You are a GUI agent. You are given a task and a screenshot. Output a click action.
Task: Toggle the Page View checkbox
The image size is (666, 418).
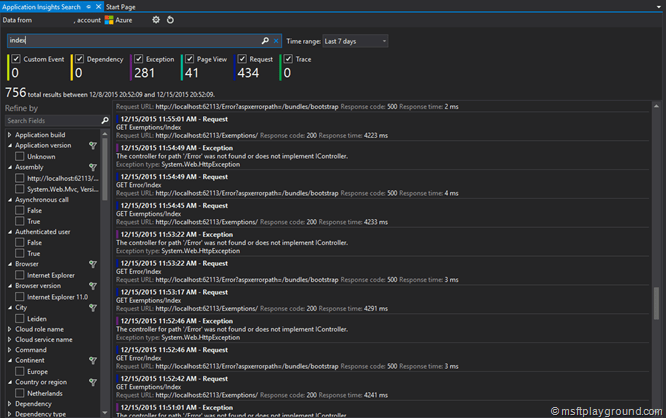[189, 59]
